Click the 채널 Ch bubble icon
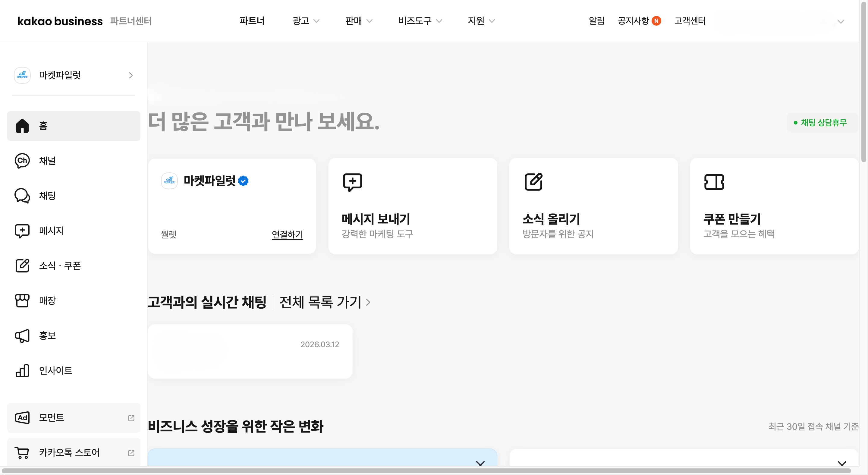This screenshot has height=475, width=868. point(22,161)
